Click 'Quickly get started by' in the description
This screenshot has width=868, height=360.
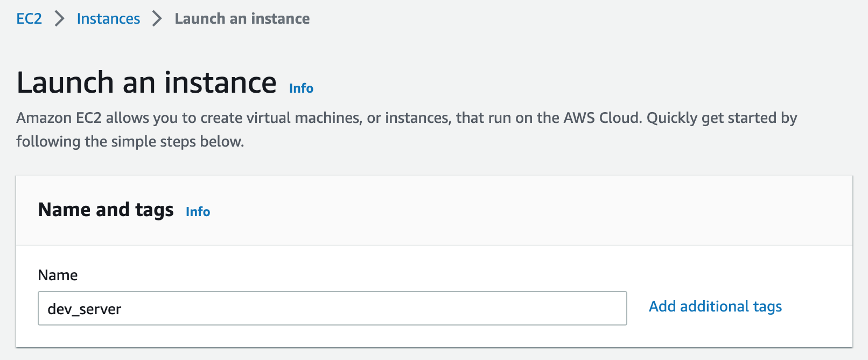click(x=722, y=118)
